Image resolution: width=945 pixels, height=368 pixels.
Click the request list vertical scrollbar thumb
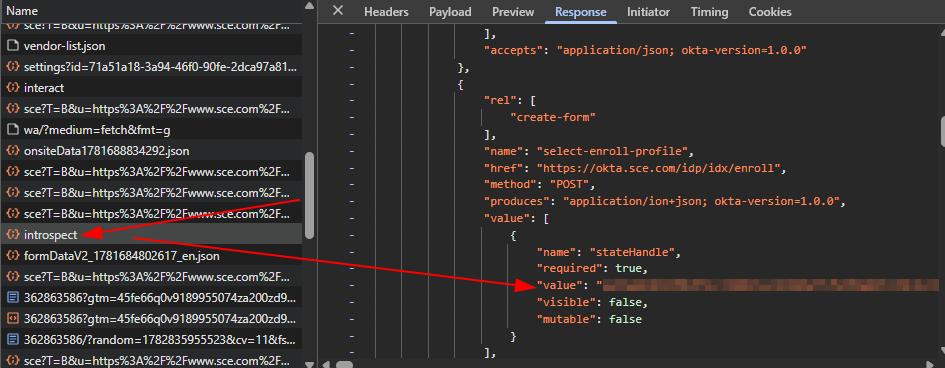(x=309, y=196)
